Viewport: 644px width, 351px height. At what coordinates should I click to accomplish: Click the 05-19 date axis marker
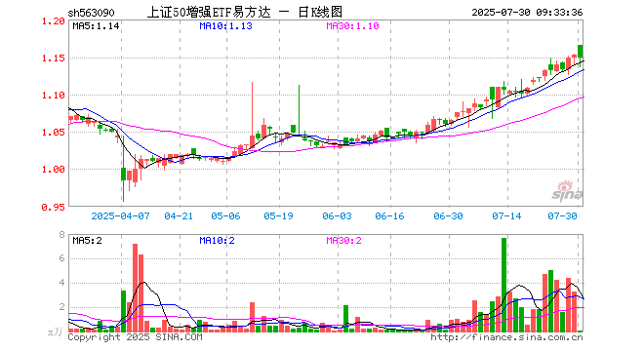click(278, 215)
